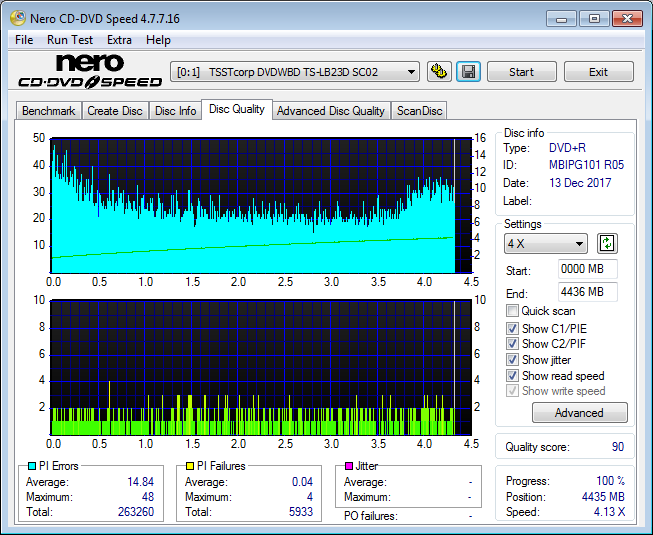This screenshot has height=535, width=653.
Task: Click the PI Failures graph area
Action: pyautogui.click(x=261, y=367)
